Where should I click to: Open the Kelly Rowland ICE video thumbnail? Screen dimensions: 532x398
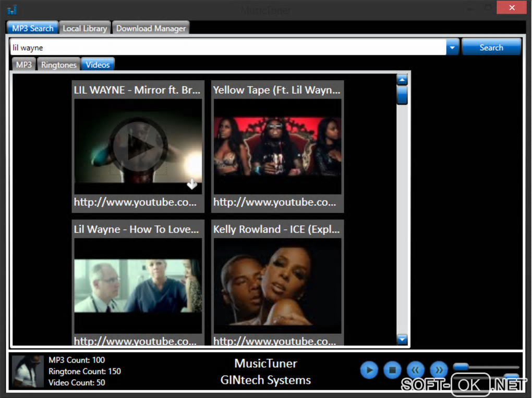pyautogui.click(x=277, y=285)
